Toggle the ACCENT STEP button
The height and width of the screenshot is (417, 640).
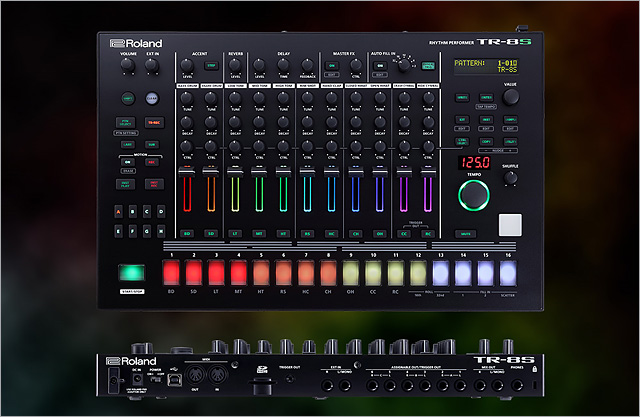pyautogui.click(x=211, y=65)
